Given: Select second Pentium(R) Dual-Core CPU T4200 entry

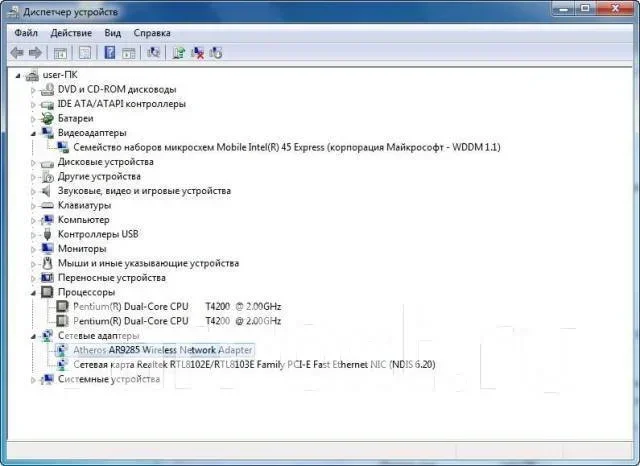Looking at the screenshot, I should pos(177,321).
